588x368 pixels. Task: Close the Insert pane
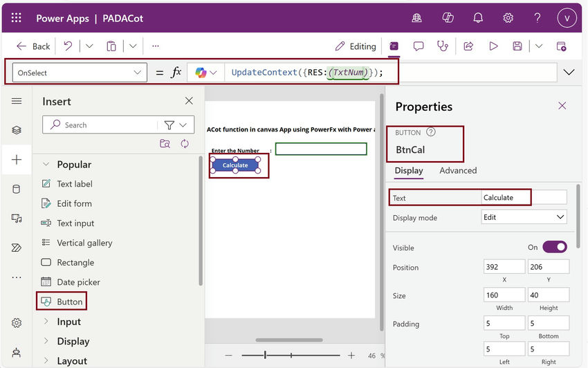189,100
